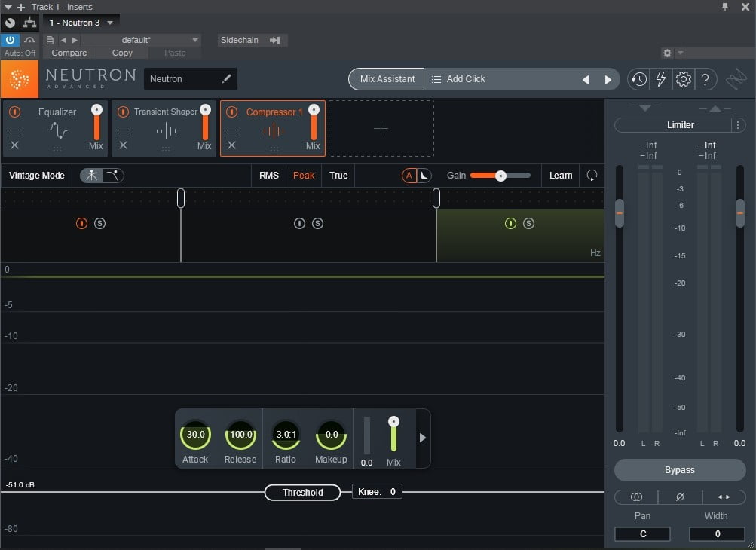The height and width of the screenshot is (550, 756).
Task: Select RMS detection mode
Action: (x=269, y=176)
